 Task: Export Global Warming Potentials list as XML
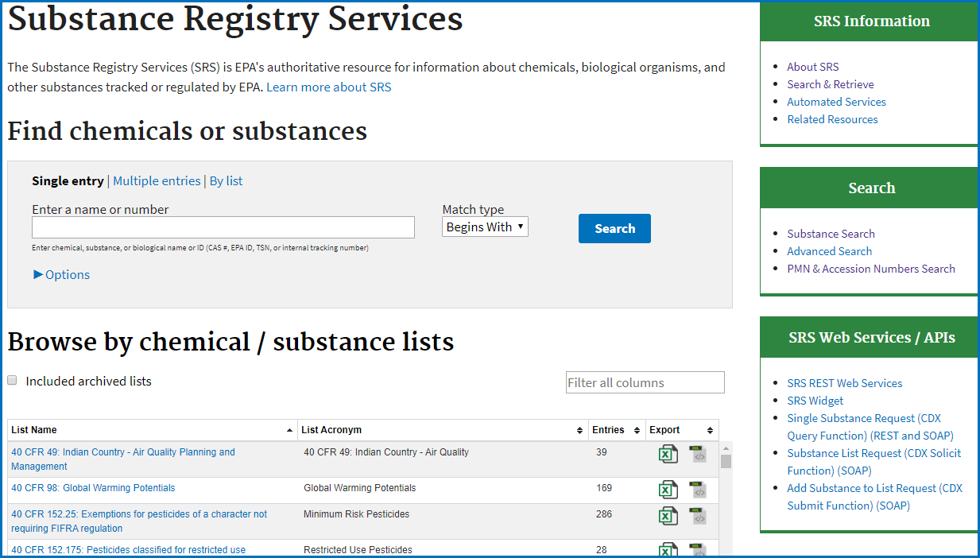pyautogui.click(x=698, y=490)
